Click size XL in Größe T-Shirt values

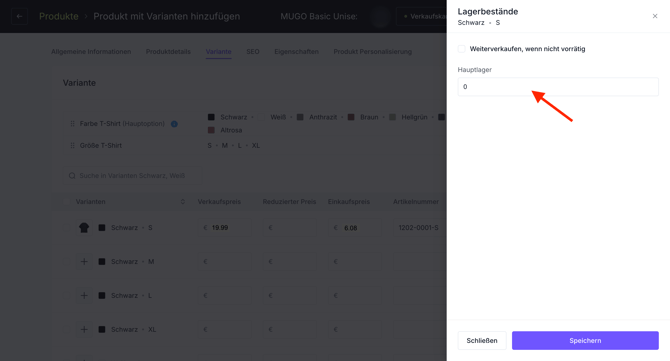click(x=256, y=145)
